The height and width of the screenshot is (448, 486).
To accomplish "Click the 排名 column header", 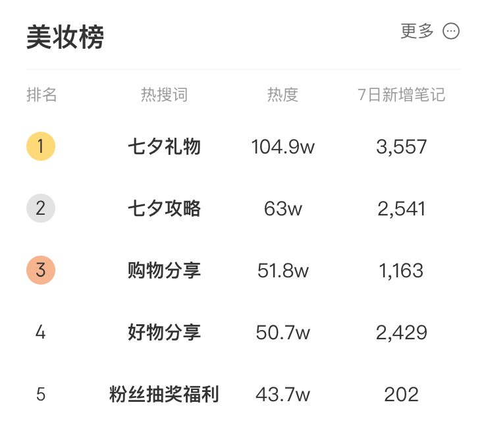I will [x=41, y=95].
